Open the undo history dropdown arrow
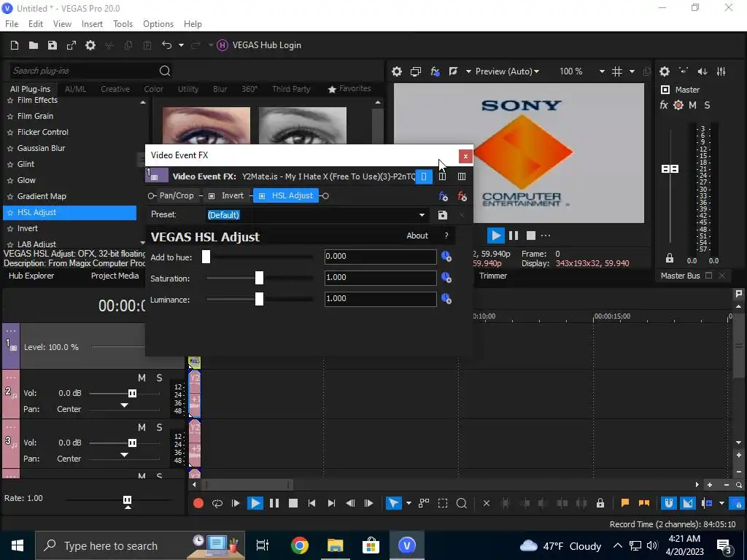 (x=181, y=45)
